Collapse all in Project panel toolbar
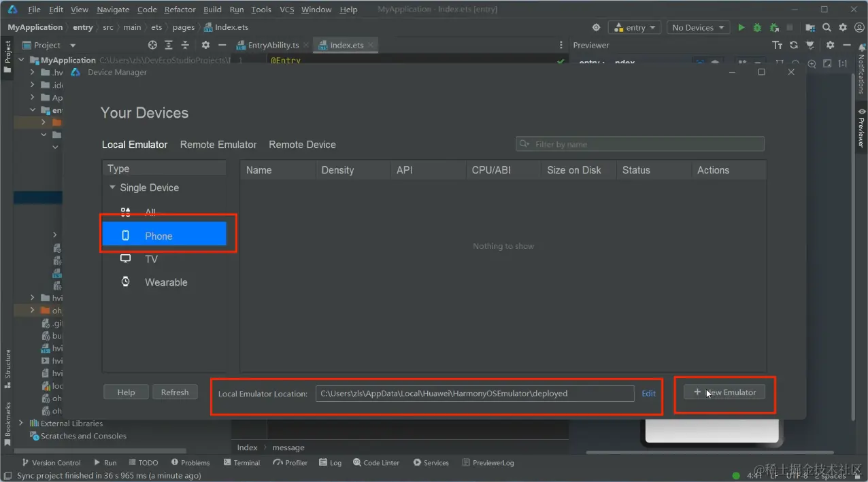The height and width of the screenshot is (482, 868). click(x=186, y=45)
